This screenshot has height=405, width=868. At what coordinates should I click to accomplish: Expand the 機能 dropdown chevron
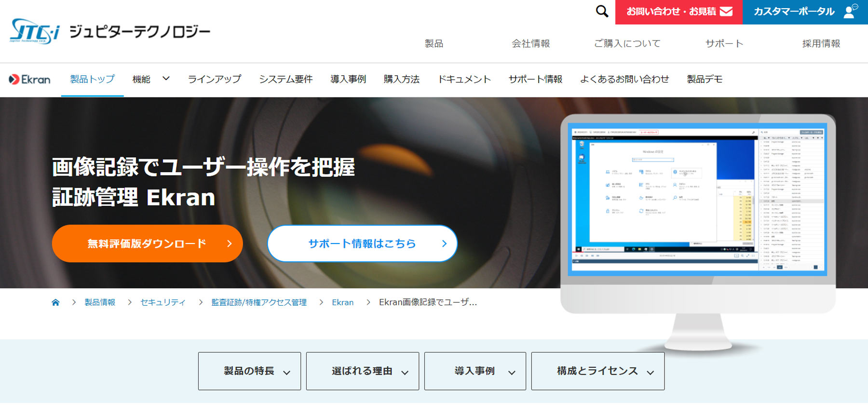pyautogui.click(x=166, y=79)
